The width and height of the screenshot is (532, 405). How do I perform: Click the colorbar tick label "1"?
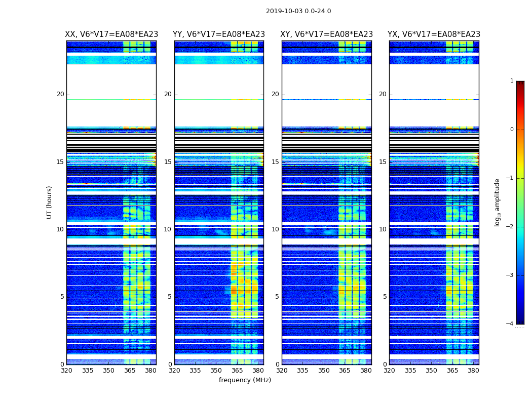512,81
